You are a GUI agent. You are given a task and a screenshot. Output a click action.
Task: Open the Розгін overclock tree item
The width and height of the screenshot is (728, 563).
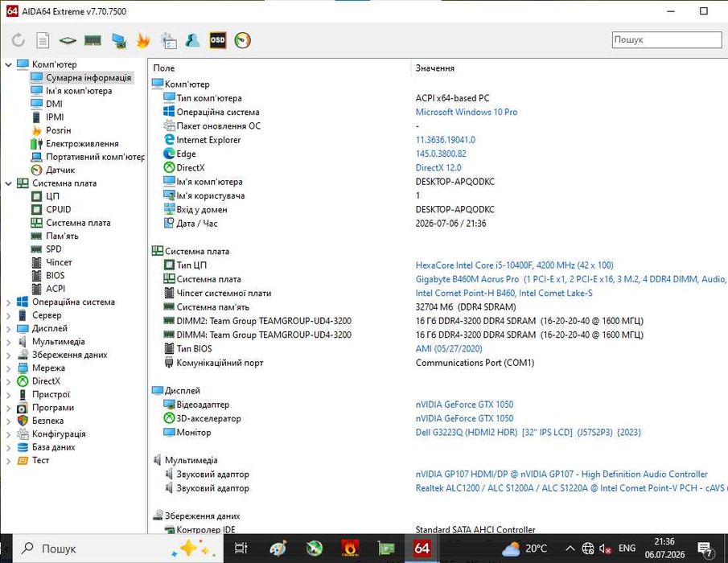coord(59,130)
